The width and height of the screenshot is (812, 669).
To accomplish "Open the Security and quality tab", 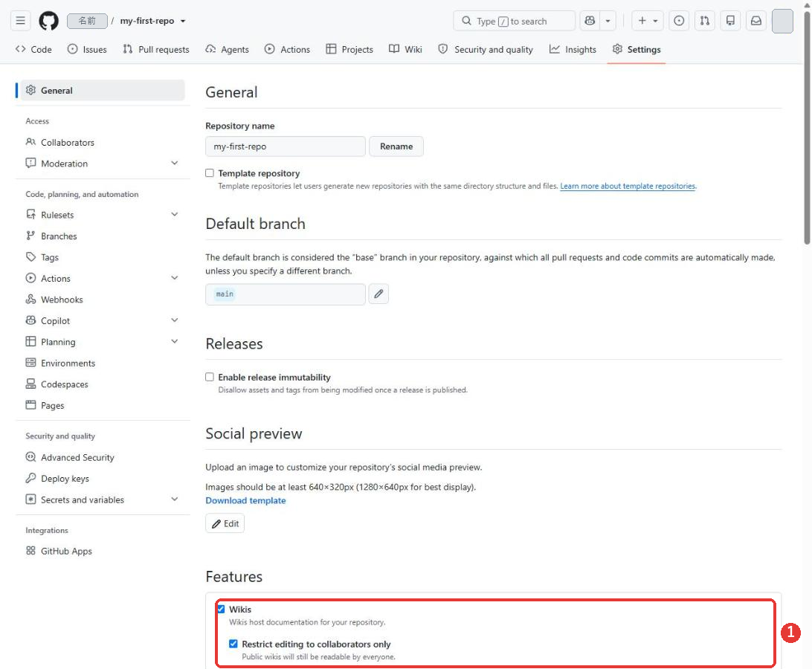I will tap(486, 49).
